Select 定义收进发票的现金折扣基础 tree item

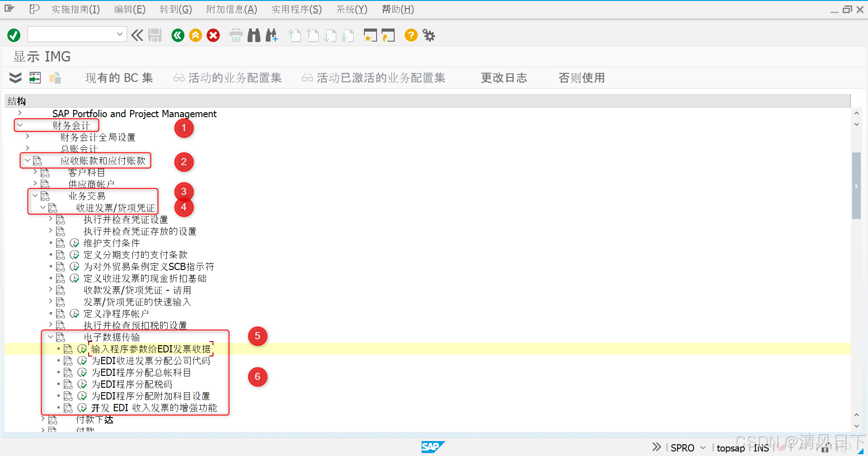145,279
